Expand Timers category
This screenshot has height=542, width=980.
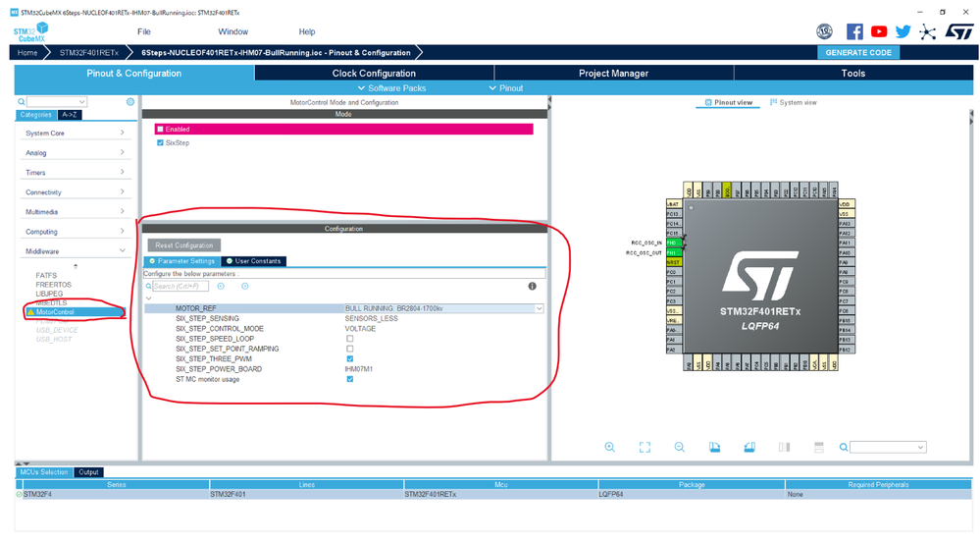[x=75, y=172]
